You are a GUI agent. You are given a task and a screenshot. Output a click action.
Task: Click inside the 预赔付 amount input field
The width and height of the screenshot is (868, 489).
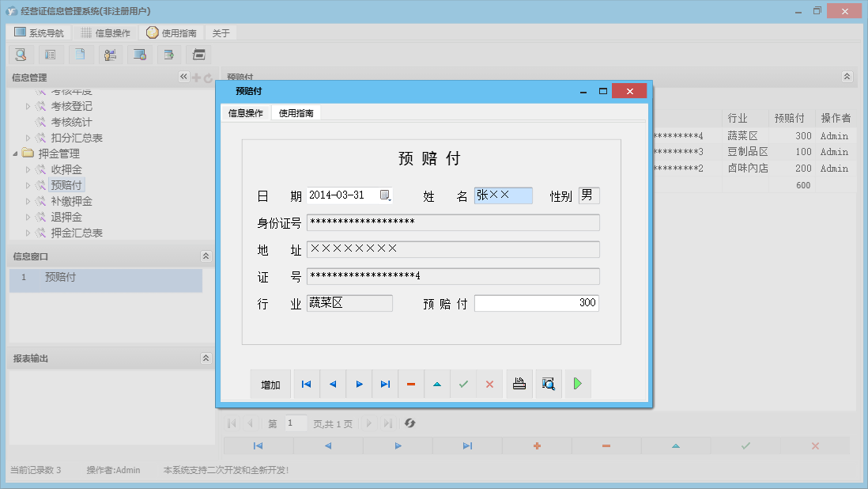click(x=536, y=302)
